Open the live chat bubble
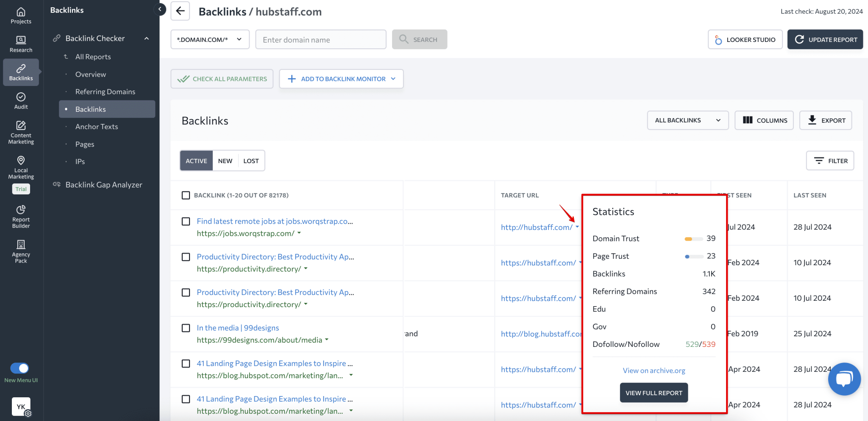Image resolution: width=868 pixels, height=421 pixels. point(844,379)
